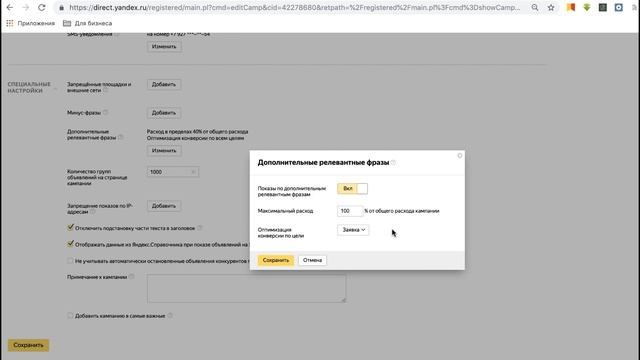Click the search magnifier in address bar
The width and height of the screenshot is (640, 360).
coord(535,7)
